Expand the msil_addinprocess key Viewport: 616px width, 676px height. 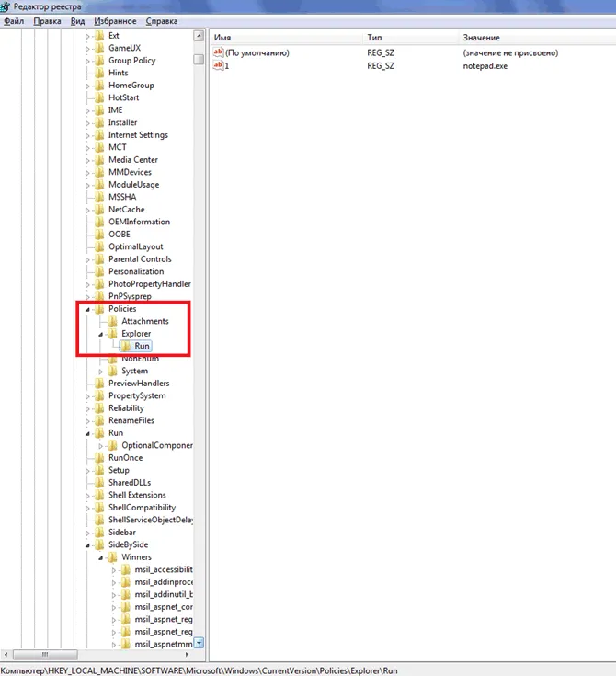(114, 583)
